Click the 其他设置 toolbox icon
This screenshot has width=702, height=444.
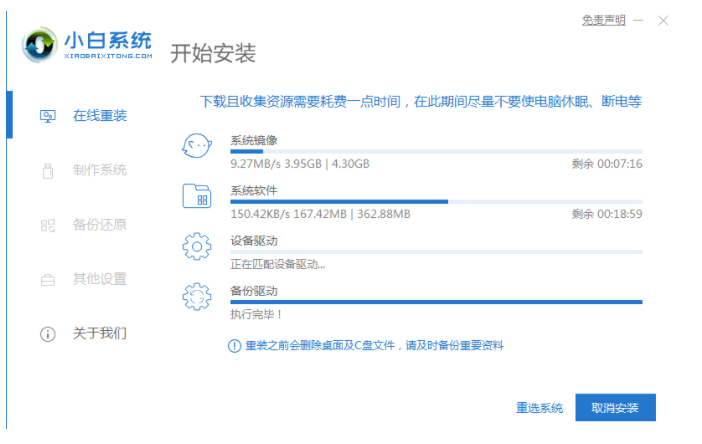(x=47, y=279)
